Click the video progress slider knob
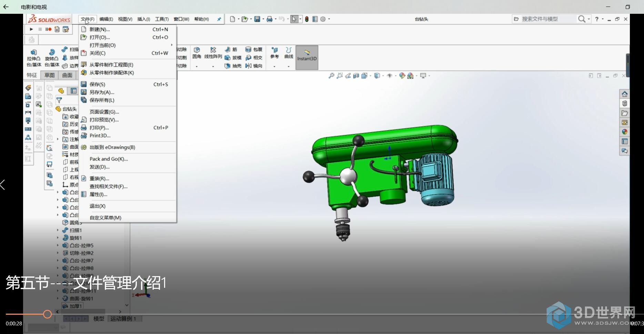 pos(48,314)
